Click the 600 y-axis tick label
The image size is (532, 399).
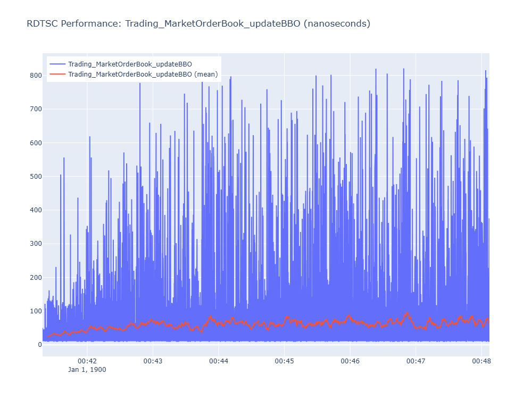click(36, 143)
